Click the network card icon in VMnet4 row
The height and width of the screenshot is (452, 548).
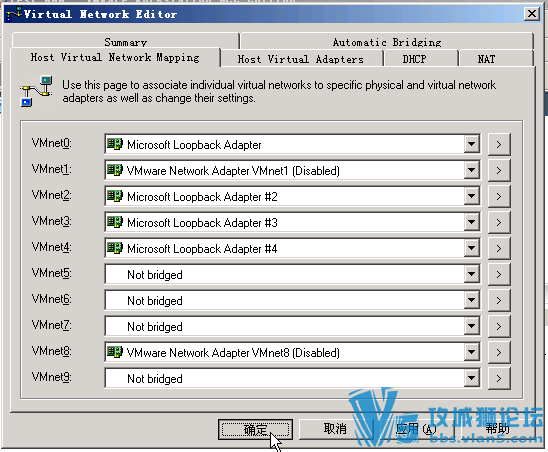(115, 248)
